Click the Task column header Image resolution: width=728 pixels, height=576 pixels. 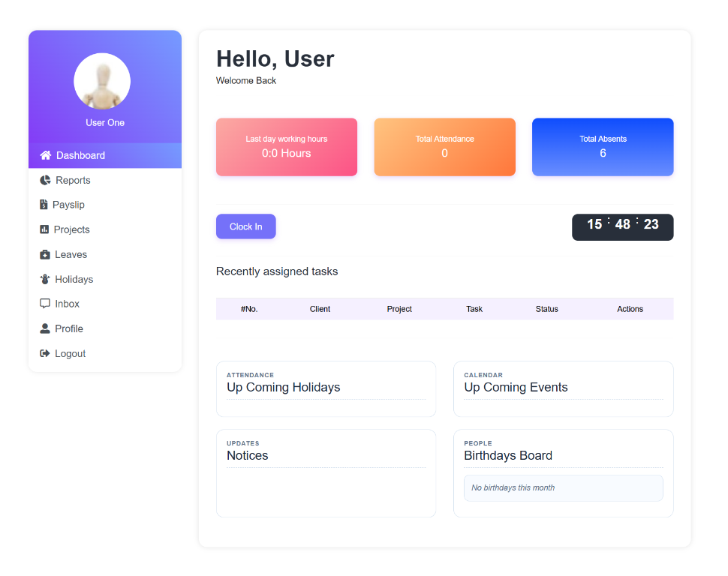pyautogui.click(x=474, y=309)
